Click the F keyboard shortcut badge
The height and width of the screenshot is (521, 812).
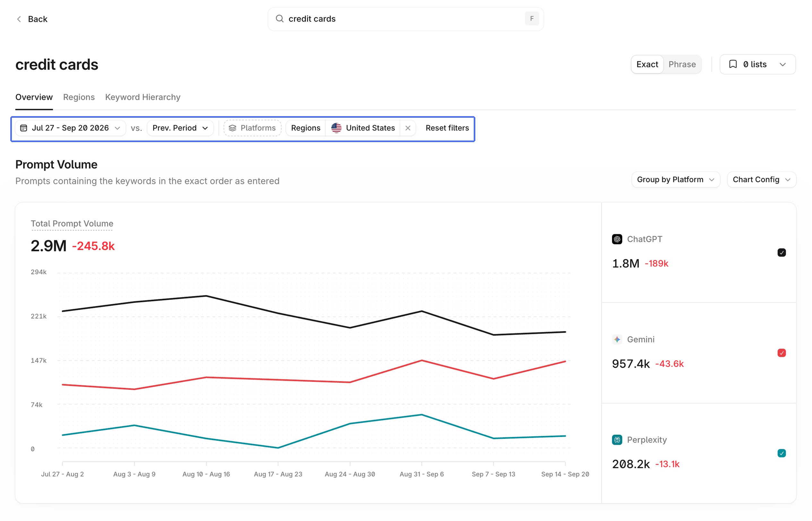pos(532,19)
